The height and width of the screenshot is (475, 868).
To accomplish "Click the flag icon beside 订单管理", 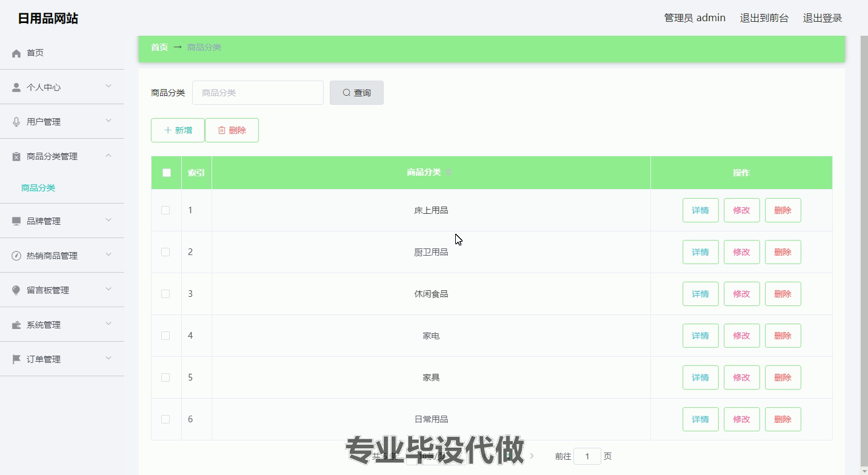I will (x=16, y=359).
